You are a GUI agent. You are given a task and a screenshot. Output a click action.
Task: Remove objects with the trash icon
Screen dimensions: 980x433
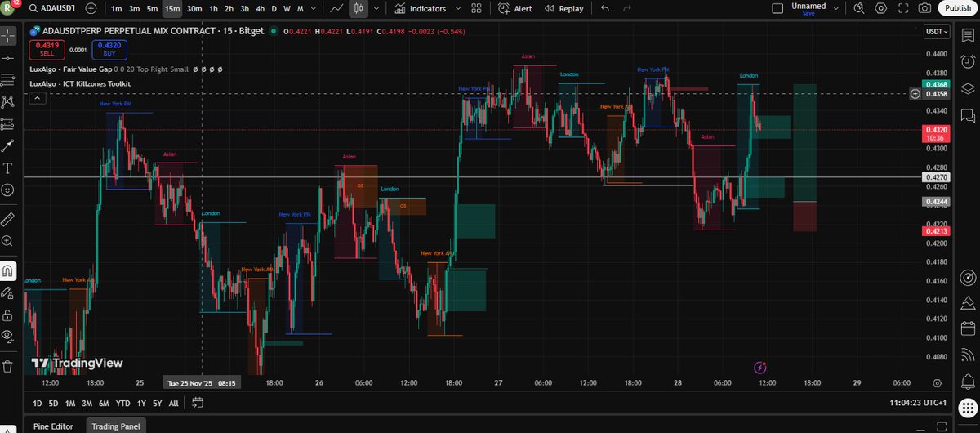[x=8, y=365]
